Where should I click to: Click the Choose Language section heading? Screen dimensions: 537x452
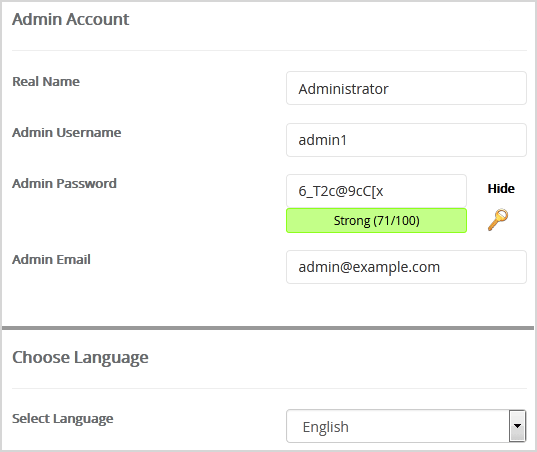tap(80, 358)
